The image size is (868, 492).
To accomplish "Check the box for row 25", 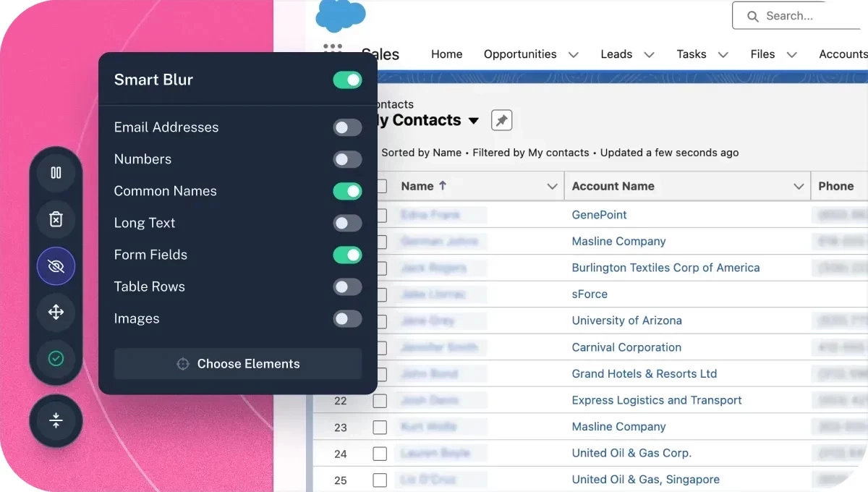I will pyautogui.click(x=380, y=480).
